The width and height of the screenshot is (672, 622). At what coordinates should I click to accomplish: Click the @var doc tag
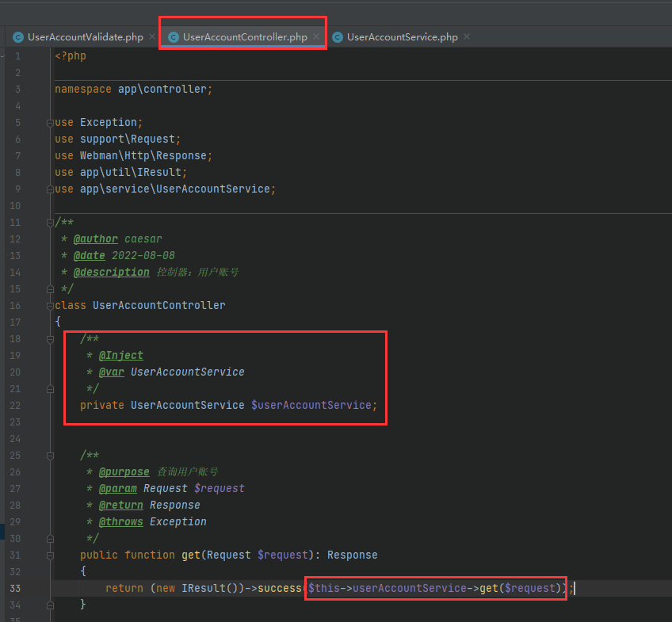click(112, 372)
